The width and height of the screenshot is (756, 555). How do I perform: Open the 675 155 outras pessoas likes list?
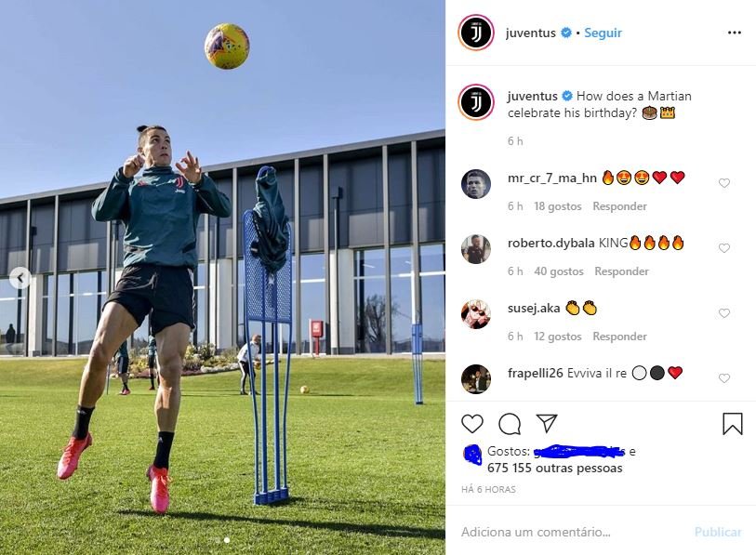[554, 469]
